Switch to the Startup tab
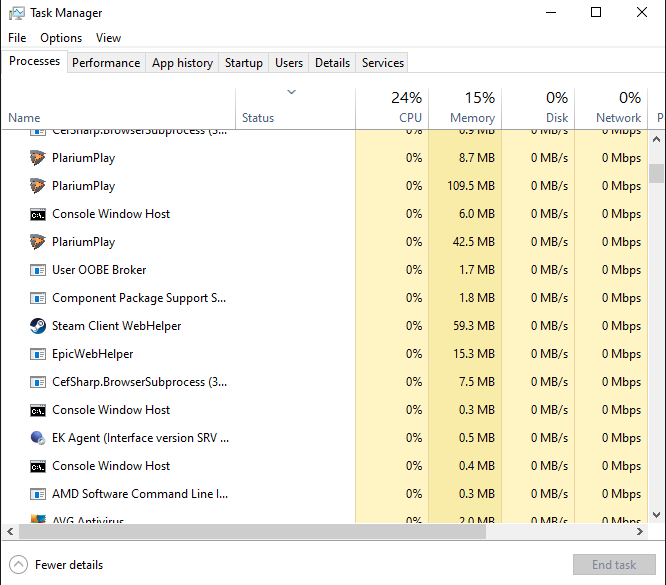The image size is (666, 585). tap(243, 63)
